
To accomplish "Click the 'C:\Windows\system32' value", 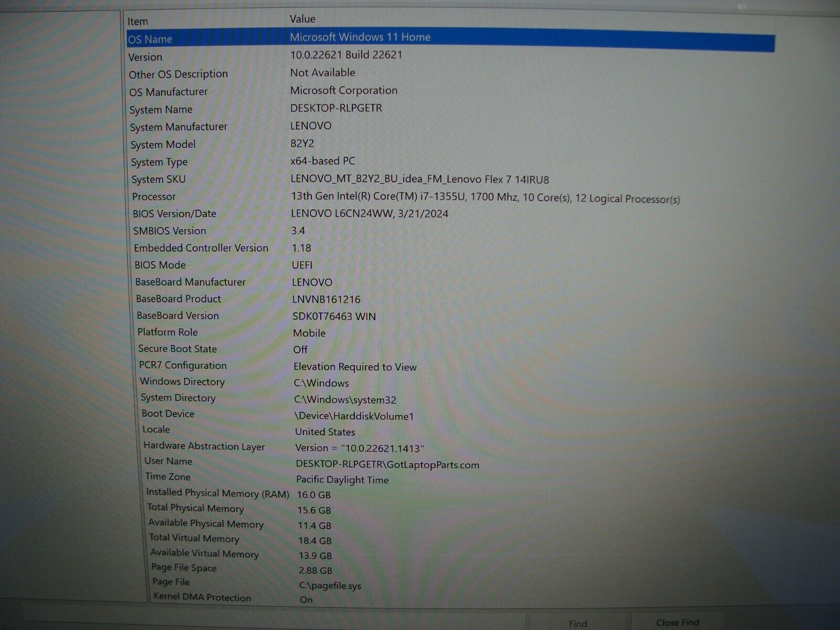I will 345,400.
